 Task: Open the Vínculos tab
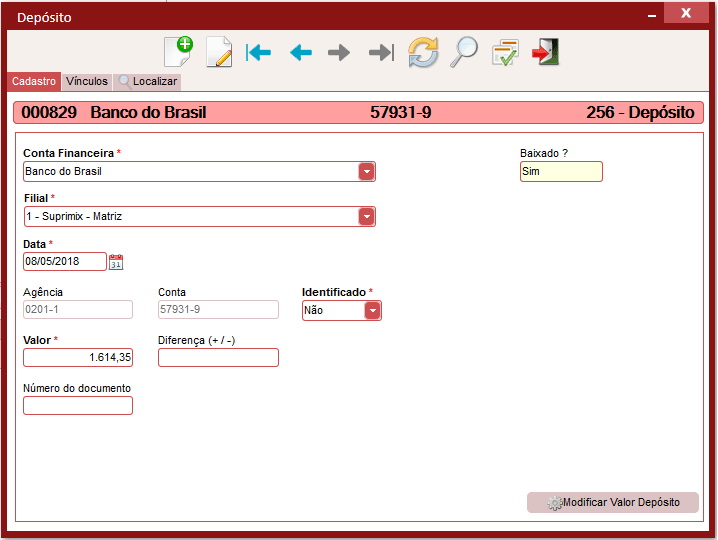[x=87, y=82]
